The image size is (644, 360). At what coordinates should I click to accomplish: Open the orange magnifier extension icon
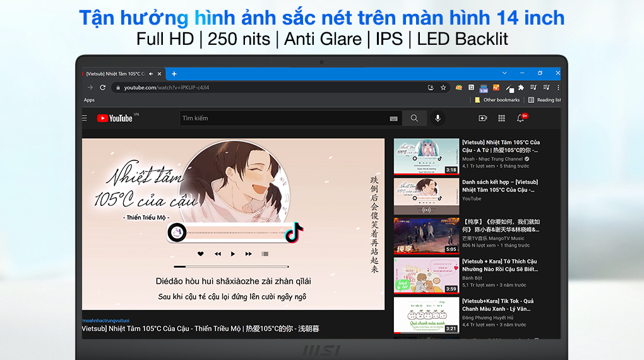pos(459,87)
